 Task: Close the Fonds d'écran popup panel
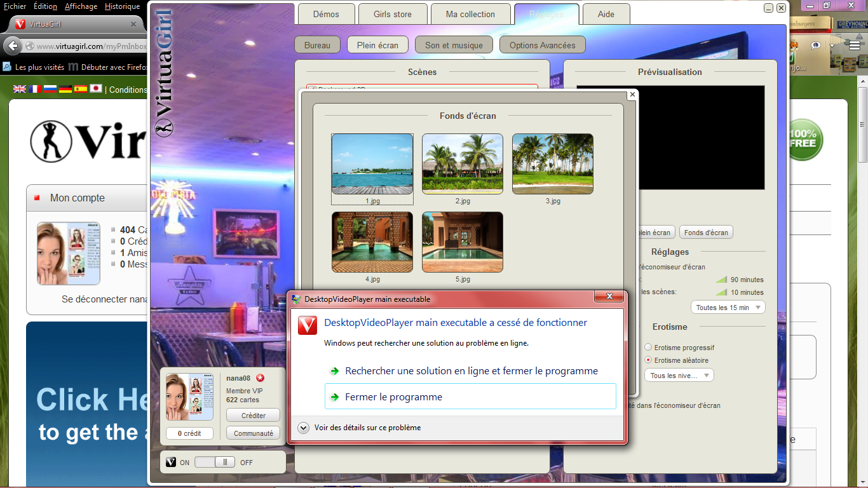tap(632, 95)
